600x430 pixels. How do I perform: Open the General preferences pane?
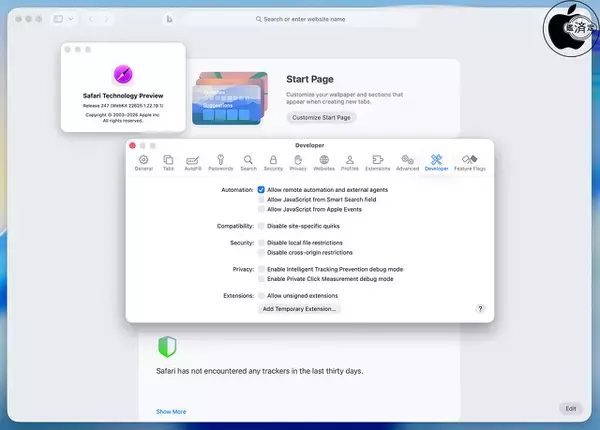point(143,163)
